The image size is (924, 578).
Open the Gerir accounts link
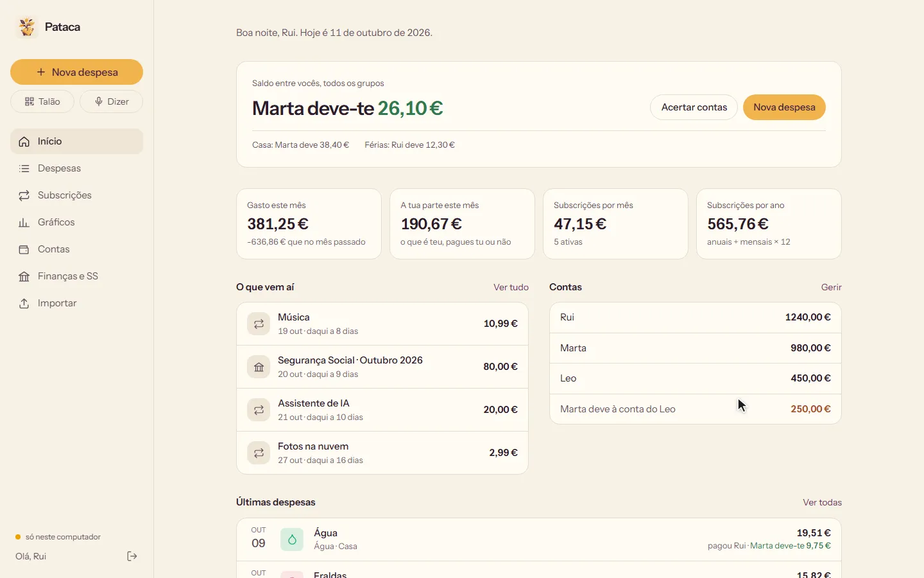[831, 287]
